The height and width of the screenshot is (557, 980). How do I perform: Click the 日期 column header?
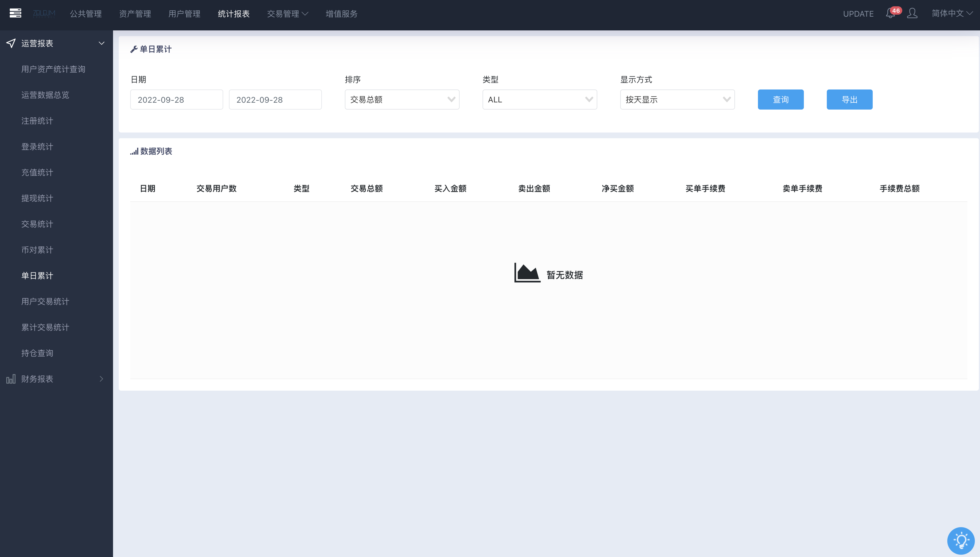(148, 188)
